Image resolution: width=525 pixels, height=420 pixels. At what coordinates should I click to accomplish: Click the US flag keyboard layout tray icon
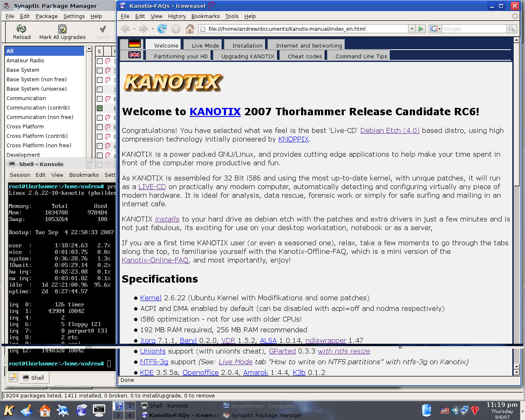[445, 410]
